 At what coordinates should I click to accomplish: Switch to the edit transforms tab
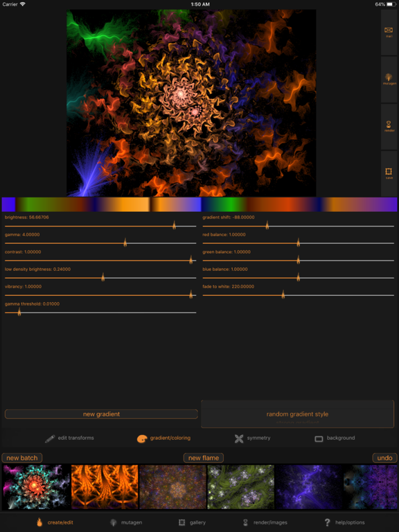pos(69,438)
